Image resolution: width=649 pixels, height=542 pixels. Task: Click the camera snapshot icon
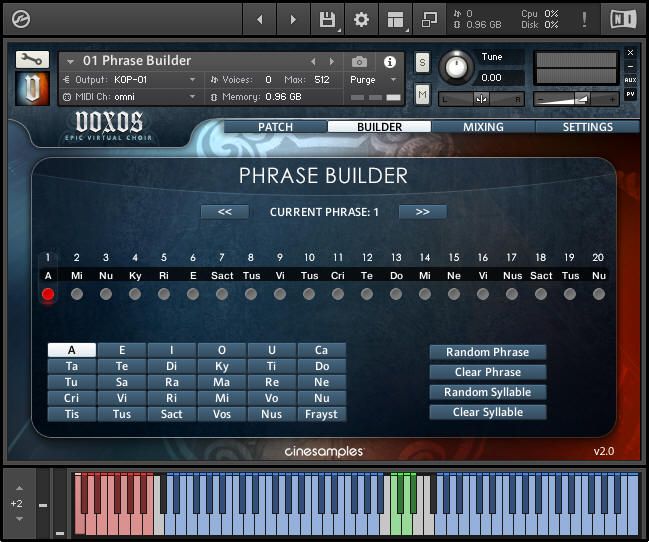pyautogui.click(x=359, y=61)
